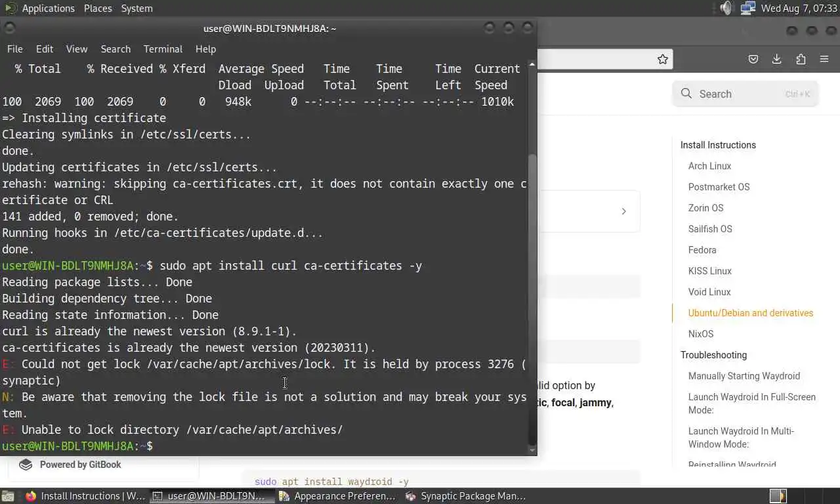The image size is (840, 504).
Task: Jump to the Sailfish OS section
Action: click(710, 229)
